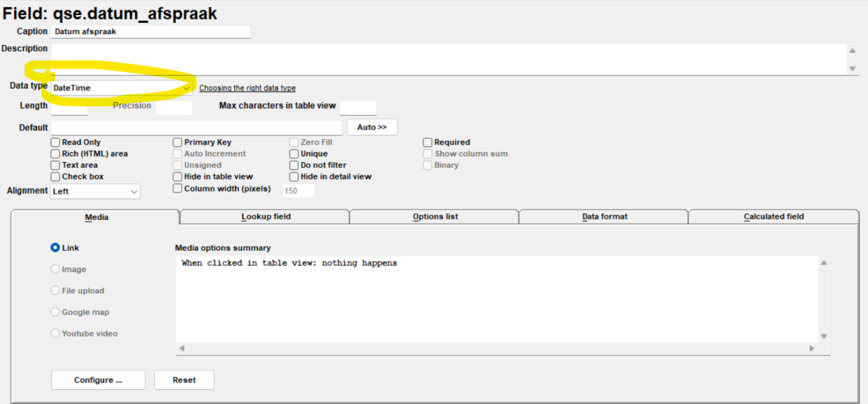
Task: Tick the Check box option
Action: [x=56, y=177]
